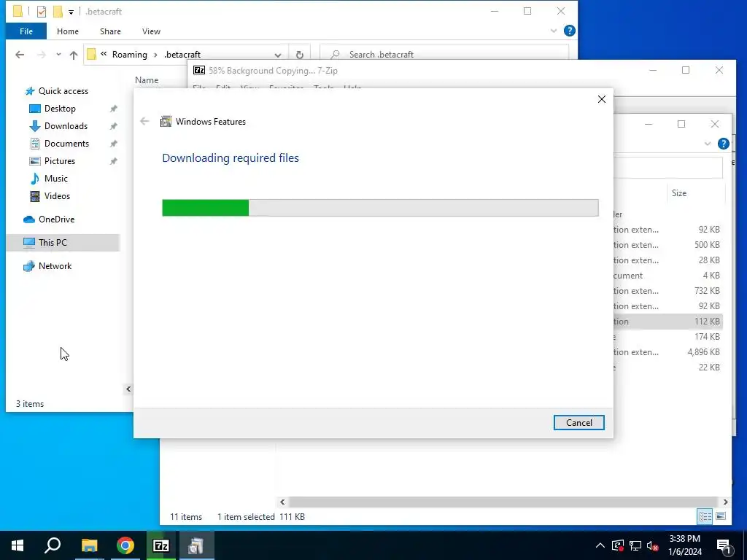Switch to 7-Zip on the taskbar
The image size is (747, 560).
pos(161,545)
